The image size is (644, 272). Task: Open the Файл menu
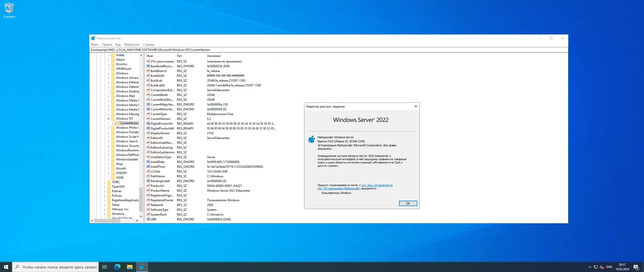95,45
